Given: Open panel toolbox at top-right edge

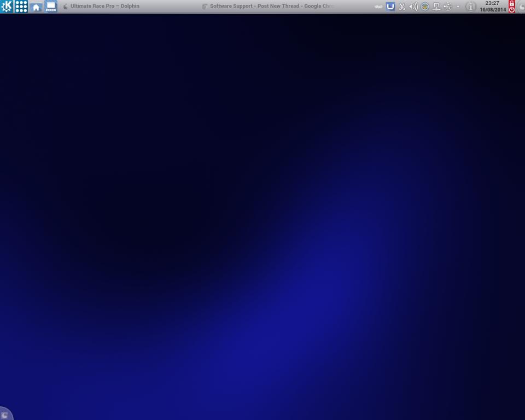Looking at the screenshot, I should [x=521, y=7].
